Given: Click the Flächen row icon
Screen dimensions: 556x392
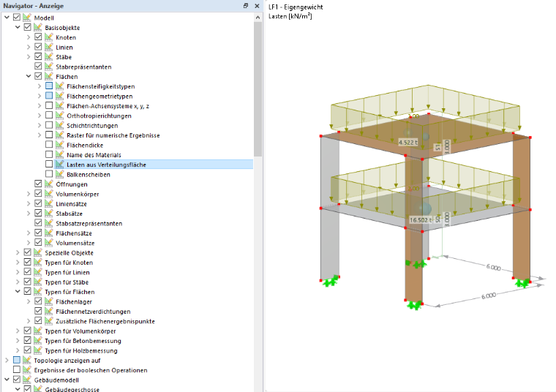Looking at the screenshot, I should [49, 76].
